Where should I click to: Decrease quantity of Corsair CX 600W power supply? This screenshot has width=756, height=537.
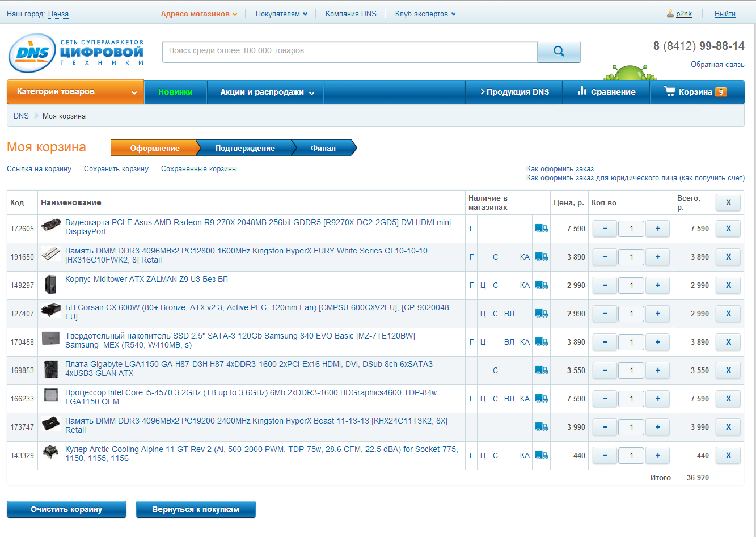click(605, 314)
